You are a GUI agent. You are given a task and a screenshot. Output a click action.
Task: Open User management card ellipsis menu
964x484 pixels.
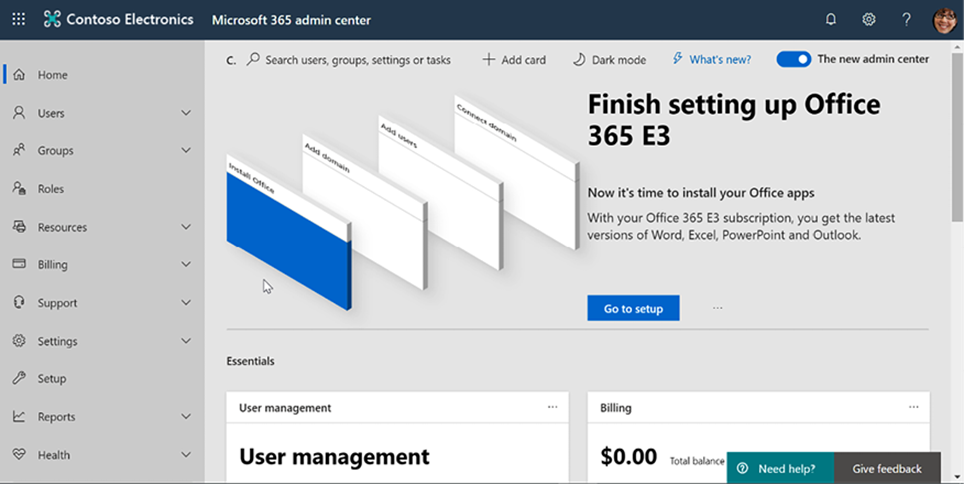click(x=553, y=407)
